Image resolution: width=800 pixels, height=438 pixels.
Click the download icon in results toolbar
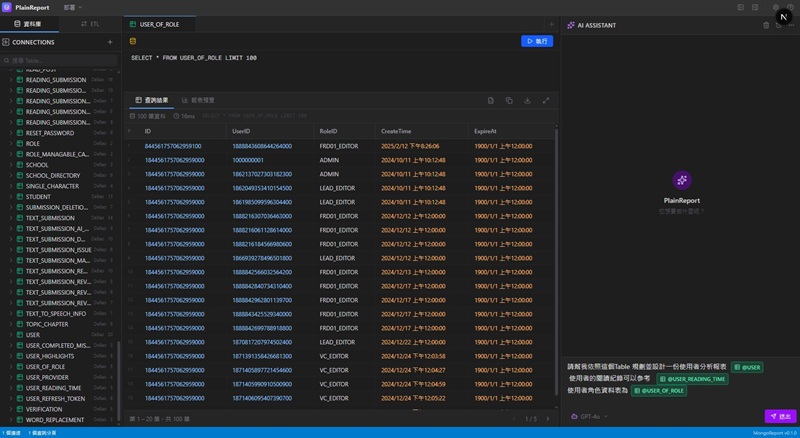tap(527, 101)
